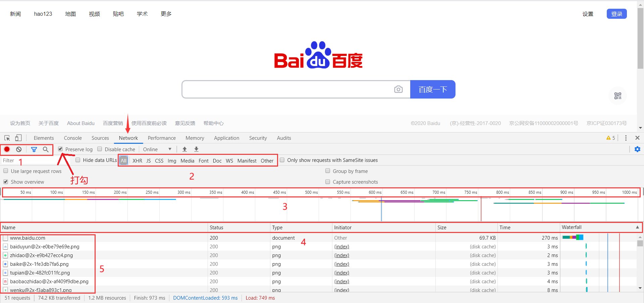Click the import HAR upload arrow icon

[184, 149]
